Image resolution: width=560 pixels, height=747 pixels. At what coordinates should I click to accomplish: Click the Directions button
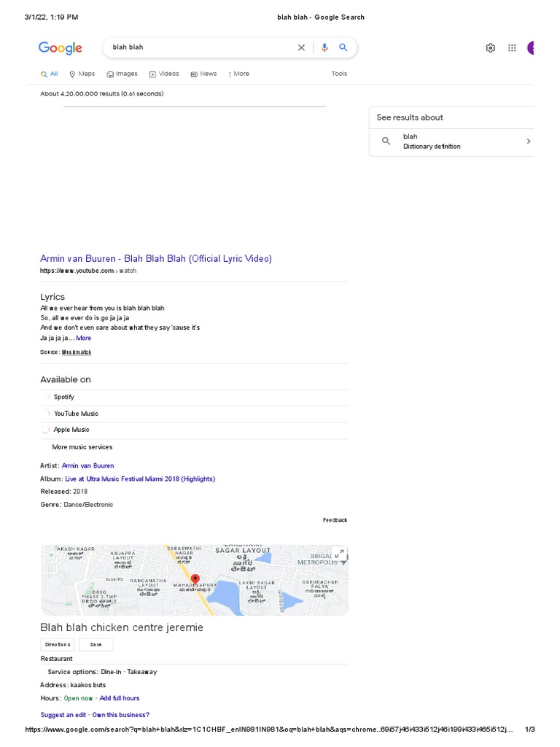point(58,645)
